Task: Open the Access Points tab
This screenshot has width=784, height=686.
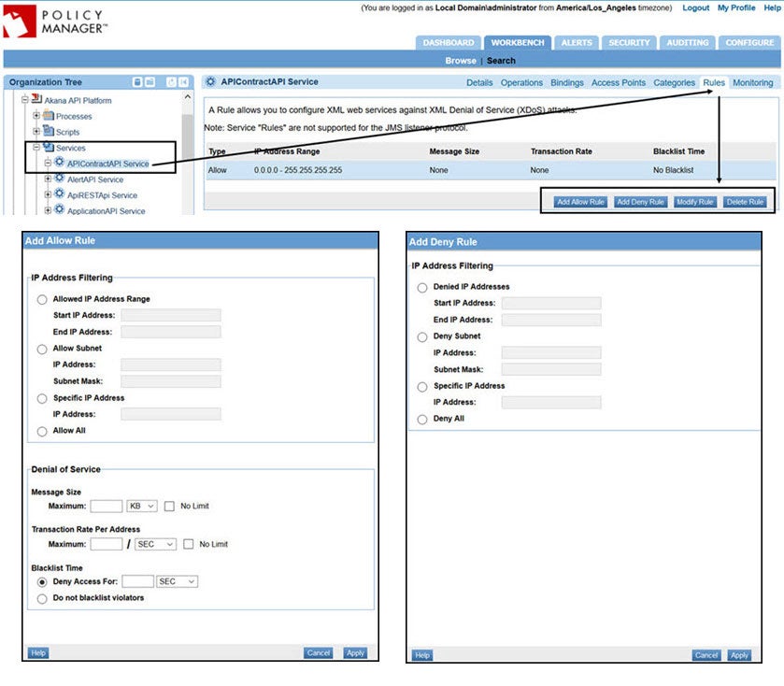Action: (x=618, y=82)
